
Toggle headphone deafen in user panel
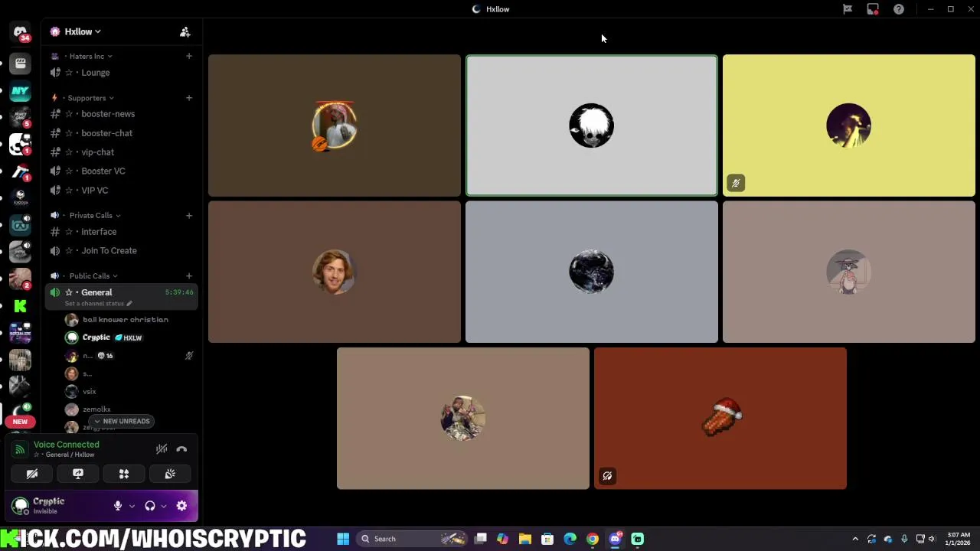pos(150,506)
